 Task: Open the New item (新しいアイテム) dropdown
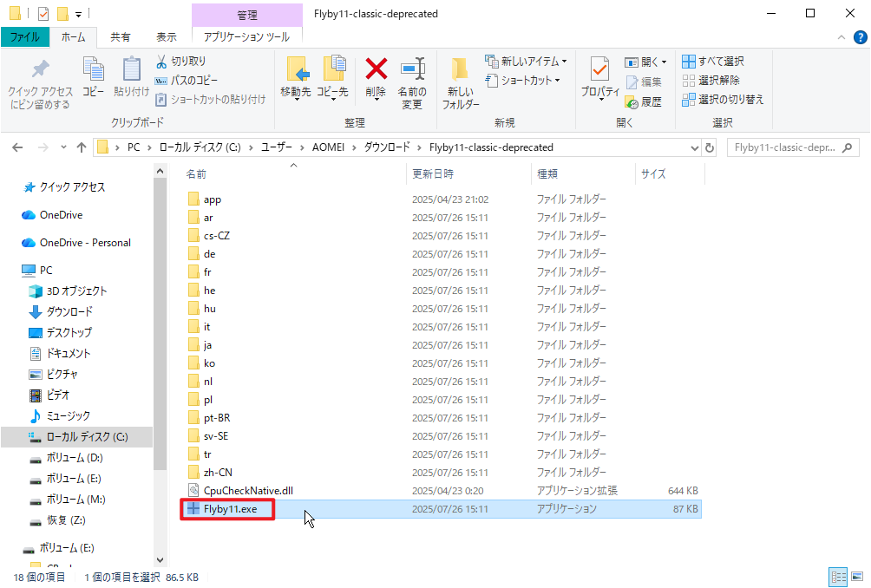point(526,61)
